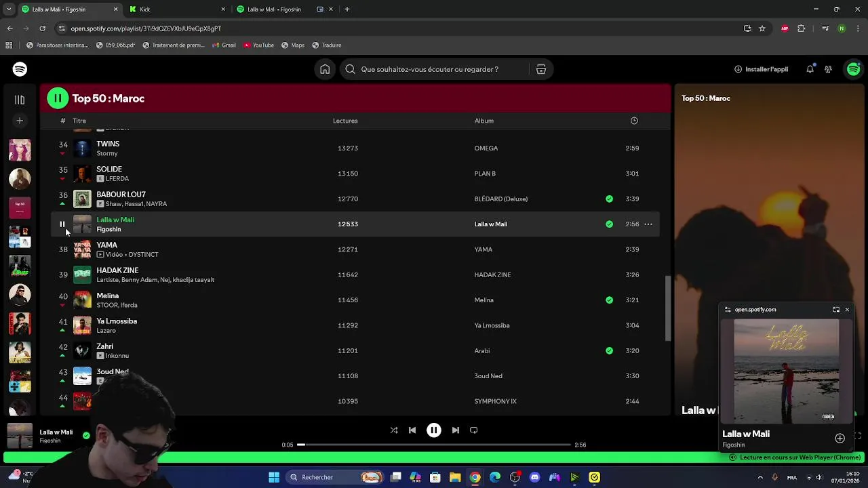This screenshot has height=488, width=868.
Task: Open the PLAN B album link
Action: 485,174
